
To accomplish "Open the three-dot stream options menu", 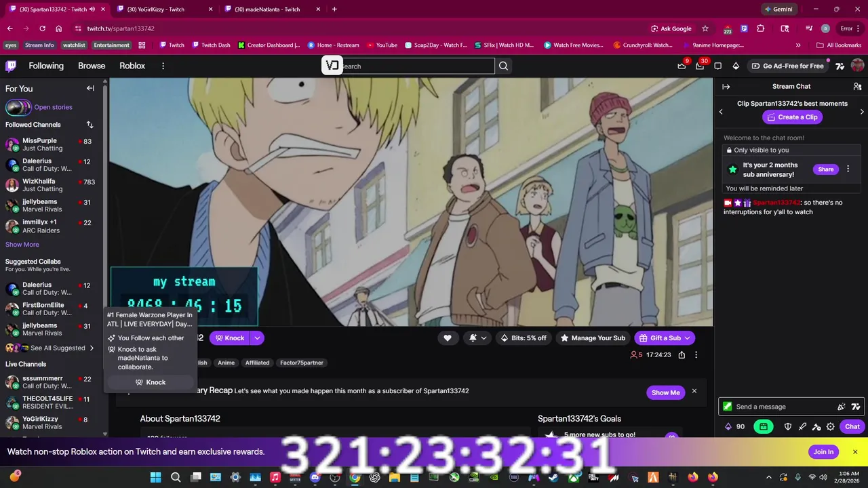I will point(696,354).
